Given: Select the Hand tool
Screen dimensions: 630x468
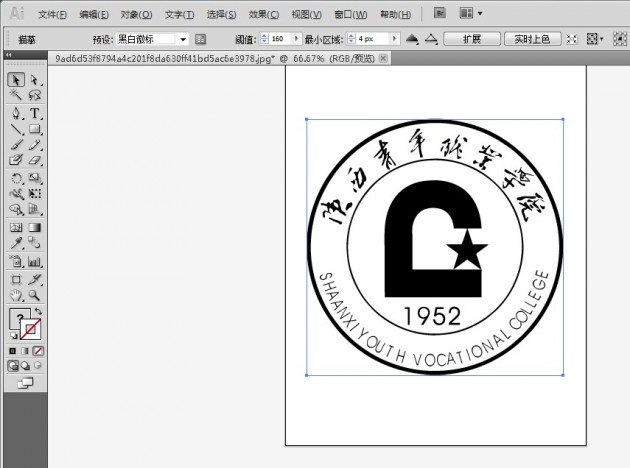Looking at the screenshot, I should [x=16, y=296].
